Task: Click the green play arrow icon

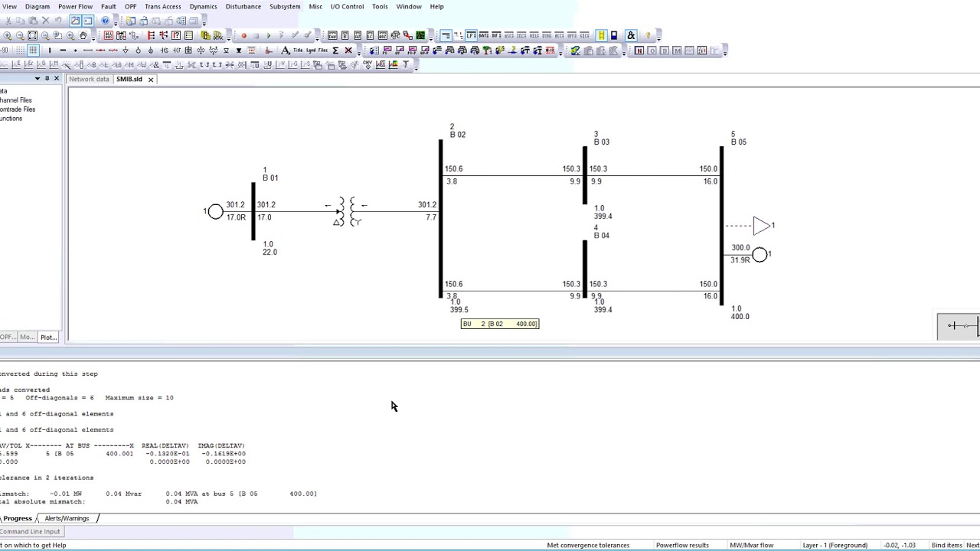Action: point(269,35)
